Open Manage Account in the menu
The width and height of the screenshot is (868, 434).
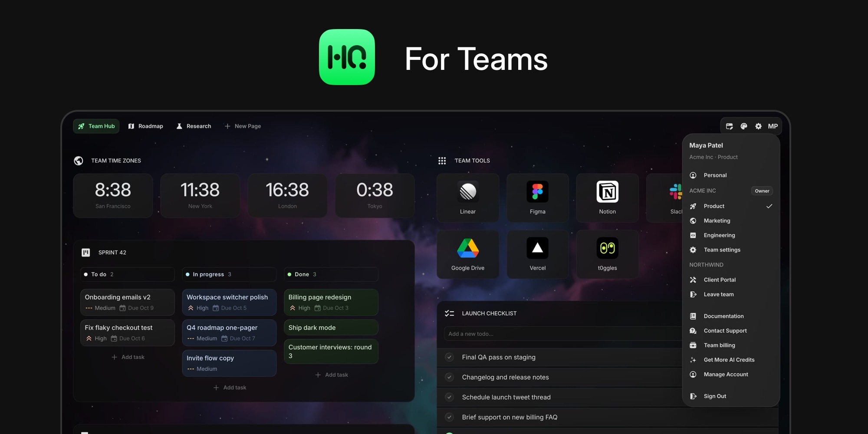731,375
